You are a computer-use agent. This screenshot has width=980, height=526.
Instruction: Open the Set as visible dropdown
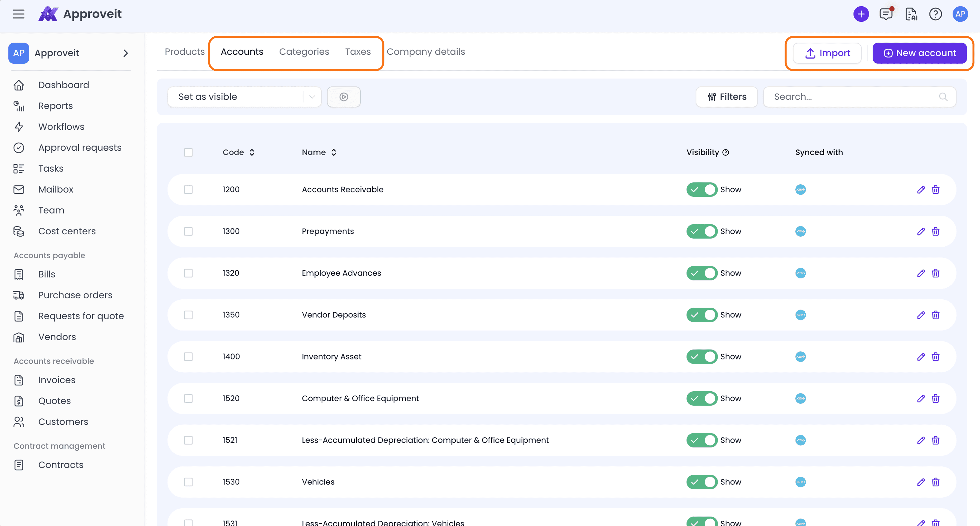click(x=244, y=97)
